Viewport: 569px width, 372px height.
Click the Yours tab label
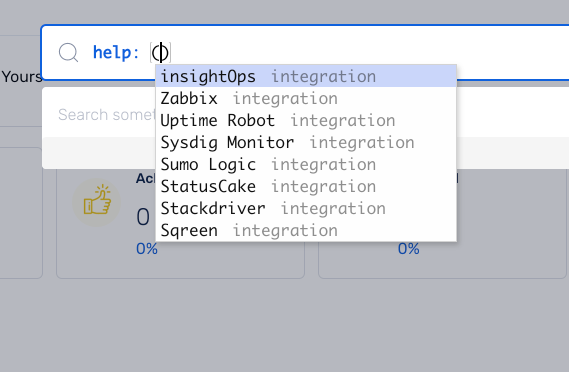[x=22, y=77]
